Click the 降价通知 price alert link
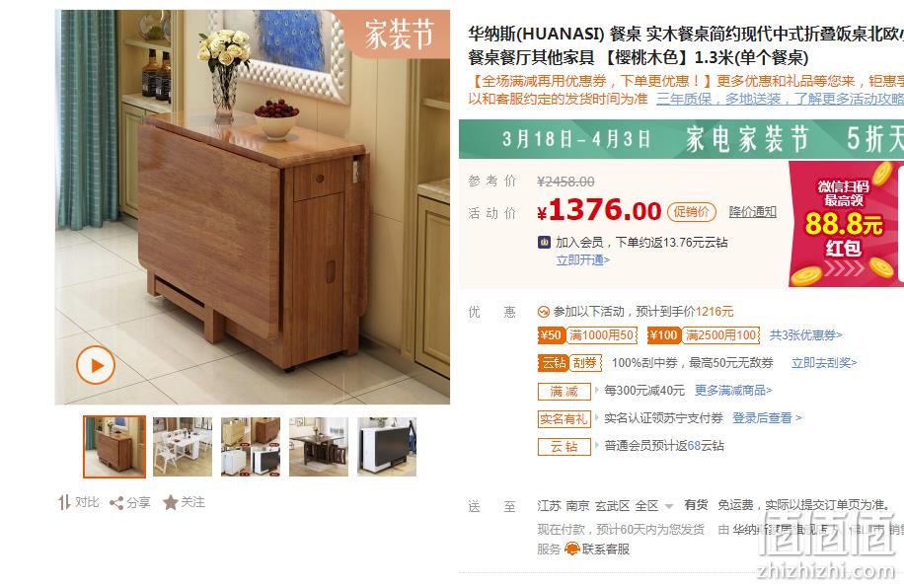Screen dimensions: 904x588 pos(752,211)
